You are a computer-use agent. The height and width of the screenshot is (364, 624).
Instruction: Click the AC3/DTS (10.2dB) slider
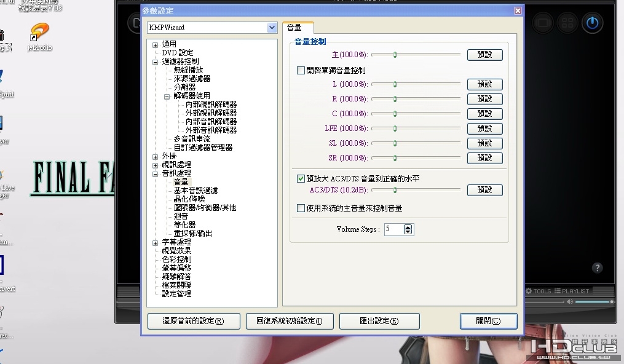click(416, 190)
